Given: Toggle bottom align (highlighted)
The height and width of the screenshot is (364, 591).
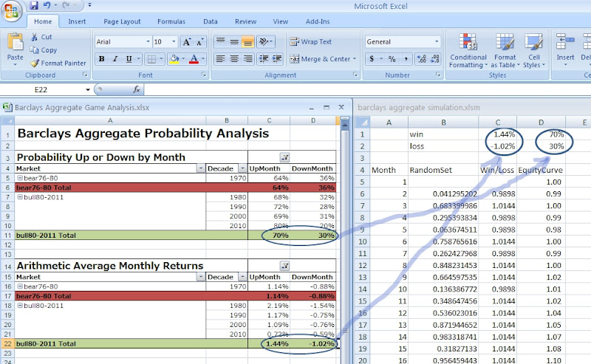Looking at the screenshot, I should (247, 41).
